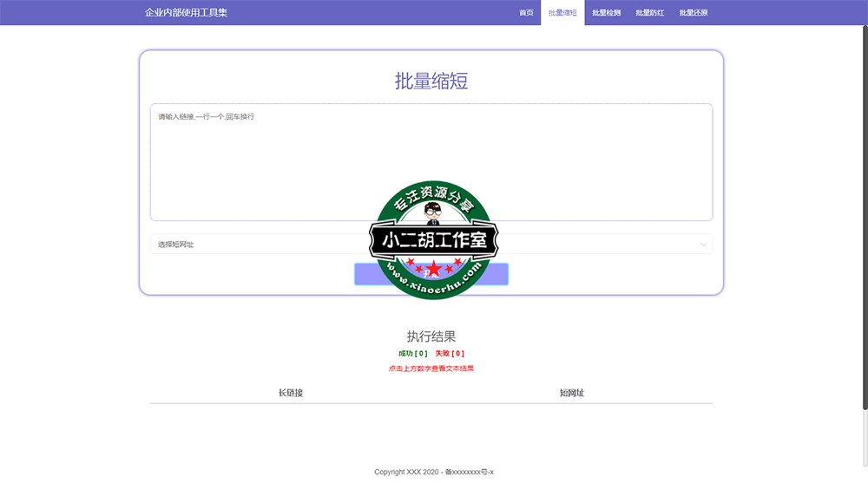This screenshot has width=868, height=483.
Task: Click the green 成功 [0] counter
Action: 412,354
